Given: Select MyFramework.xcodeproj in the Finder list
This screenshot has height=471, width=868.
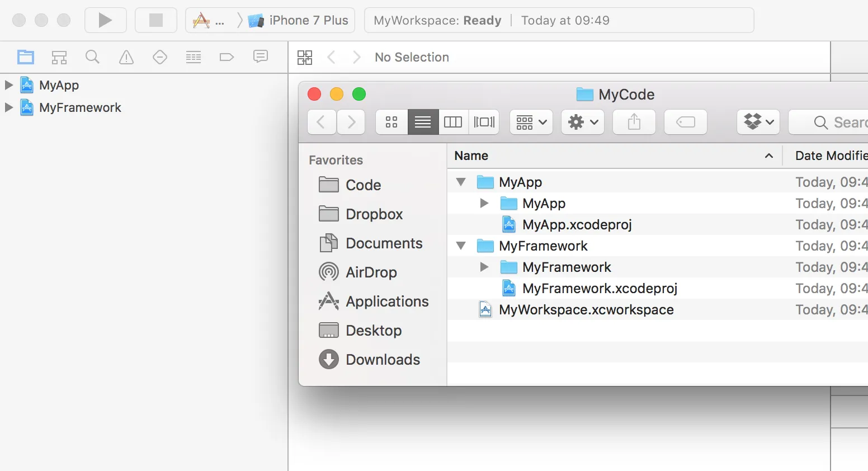Looking at the screenshot, I should pyautogui.click(x=658, y=288).
